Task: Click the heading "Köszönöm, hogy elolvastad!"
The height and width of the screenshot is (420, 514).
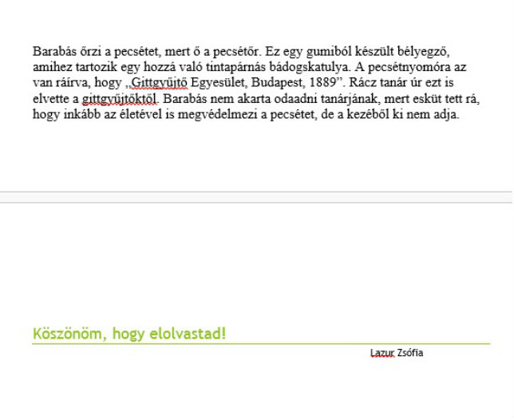Action: pos(129,334)
